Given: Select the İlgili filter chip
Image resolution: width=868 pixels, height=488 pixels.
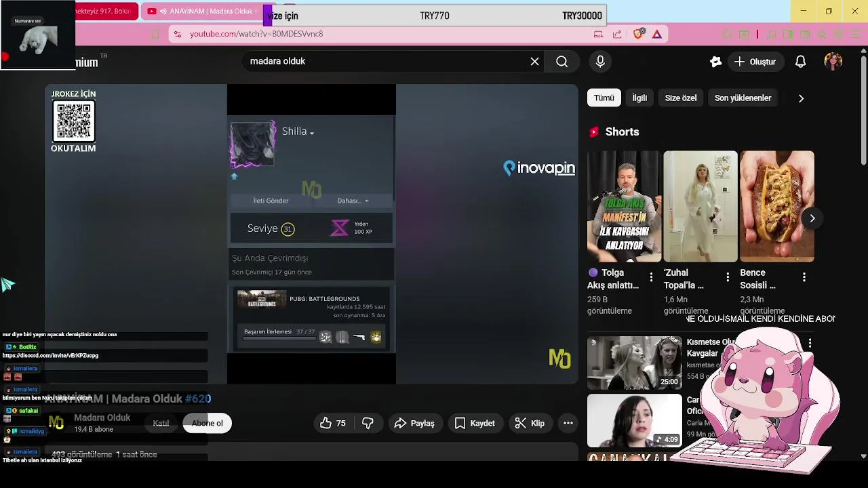Looking at the screenshot, I should (x=639, y=98).
